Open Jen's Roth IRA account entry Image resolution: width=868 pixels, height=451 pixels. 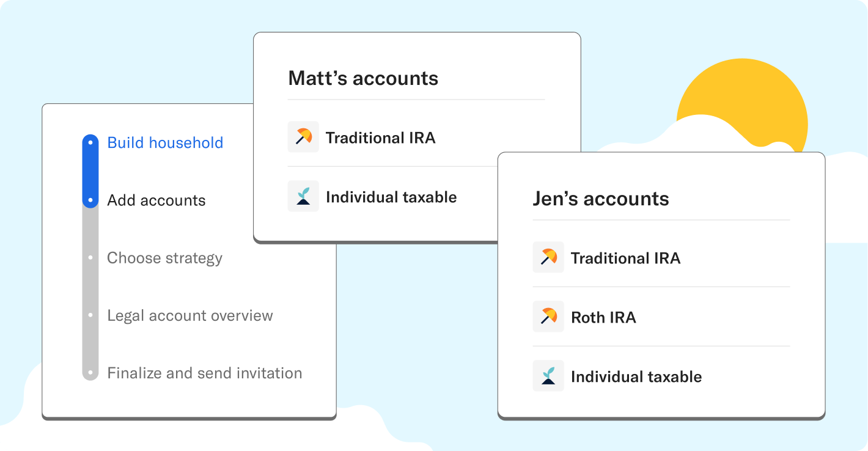click(x=603, y=317)
